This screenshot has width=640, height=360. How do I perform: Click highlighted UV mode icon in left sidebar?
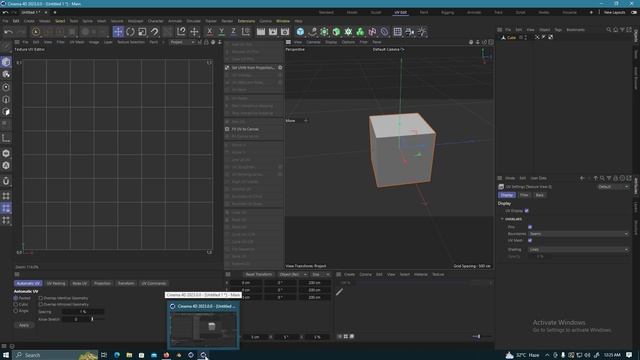coord(6,209)
